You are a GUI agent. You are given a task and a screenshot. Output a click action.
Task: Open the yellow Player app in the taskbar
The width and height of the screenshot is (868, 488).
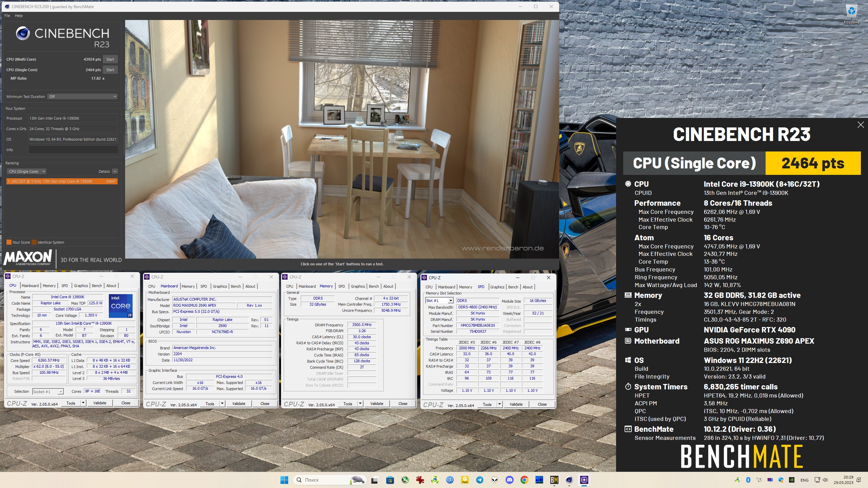[465, 480]
